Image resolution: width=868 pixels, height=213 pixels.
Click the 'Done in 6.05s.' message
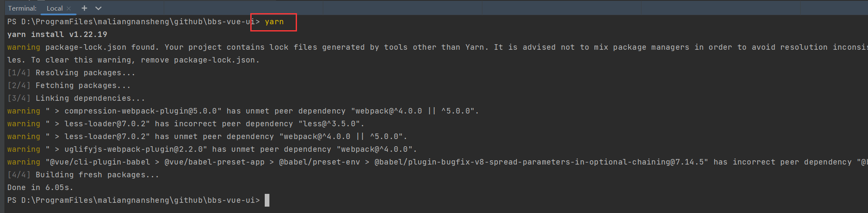[x=40, y=187]
